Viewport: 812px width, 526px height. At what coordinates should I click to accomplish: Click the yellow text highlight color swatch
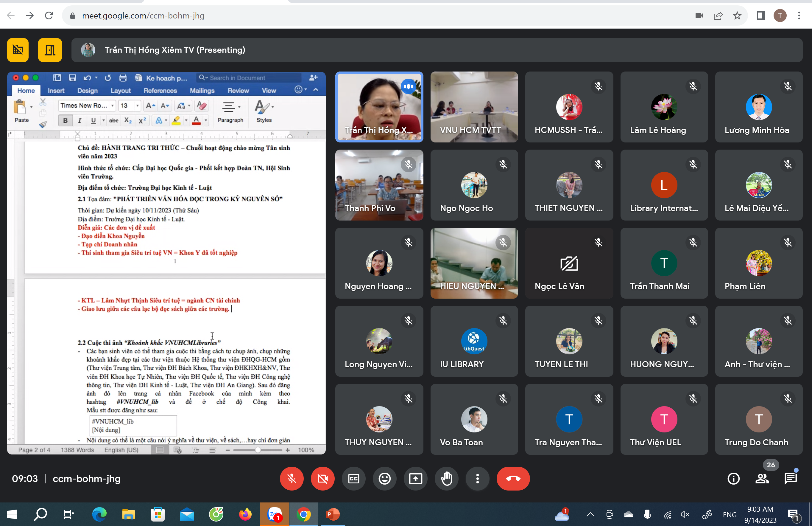click(x=176, y=120)
